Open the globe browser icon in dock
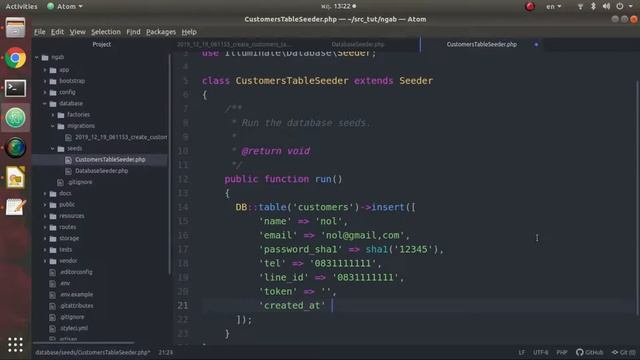Screen dimensions: 640x360 point(16,147)
